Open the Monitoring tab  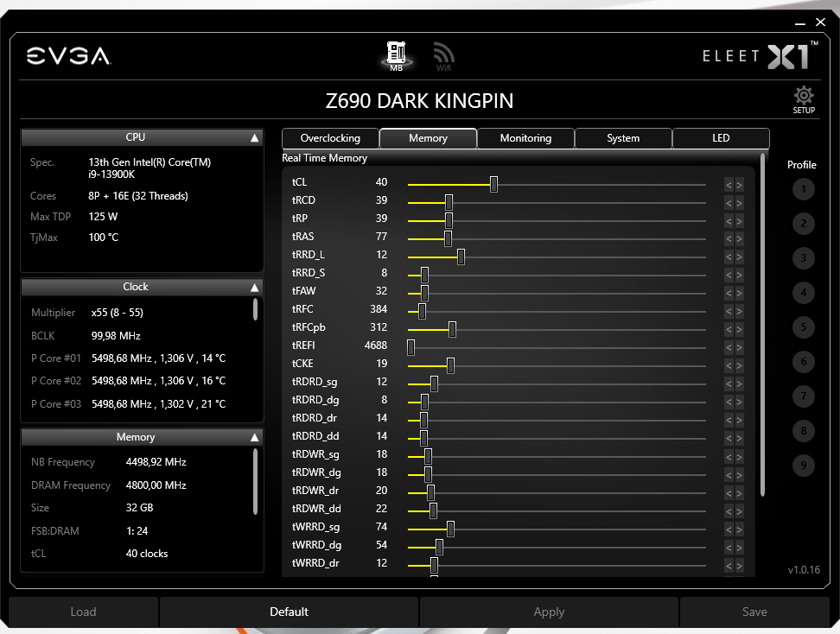pyautogui.click(x=525, y=137)
